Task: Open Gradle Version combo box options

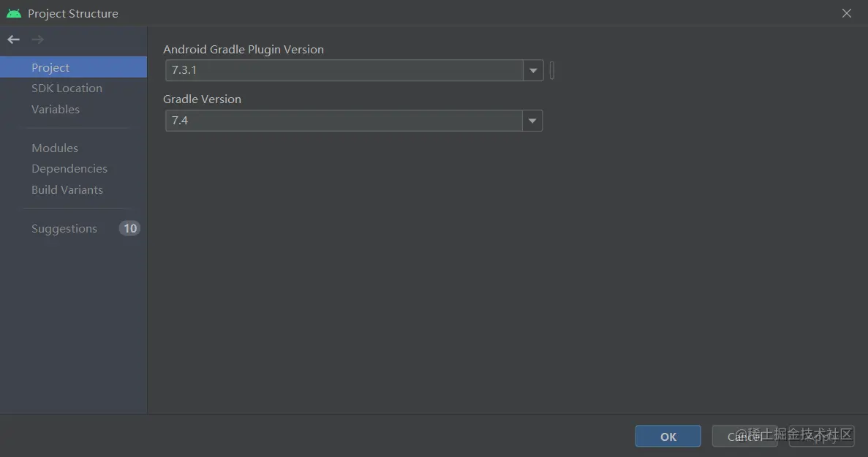Action: click(533, 121)
